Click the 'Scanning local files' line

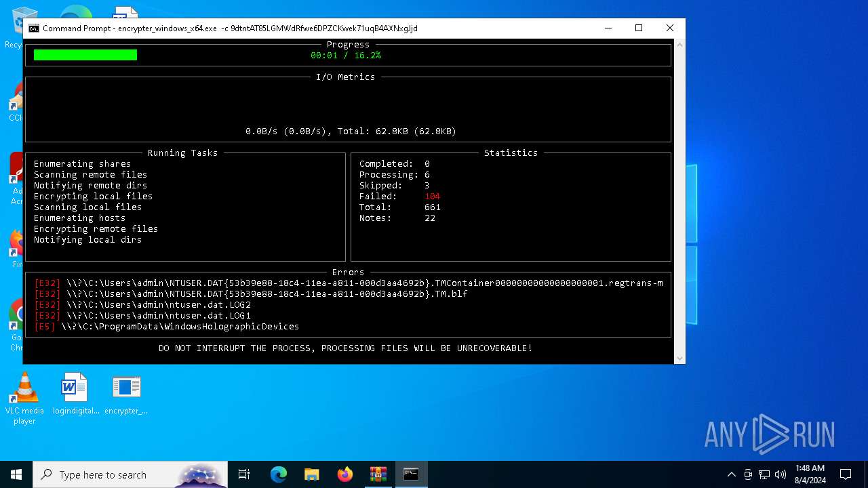(x=87, y=207)
